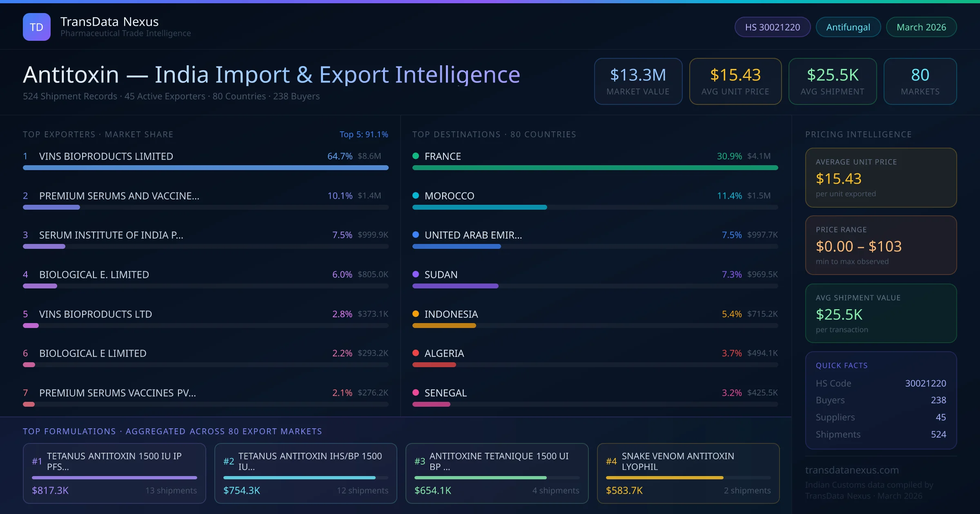Screen dimensions: 980x514
Task: Click the purple dot beside SUDAN
Action: click(x=415, y=275)
